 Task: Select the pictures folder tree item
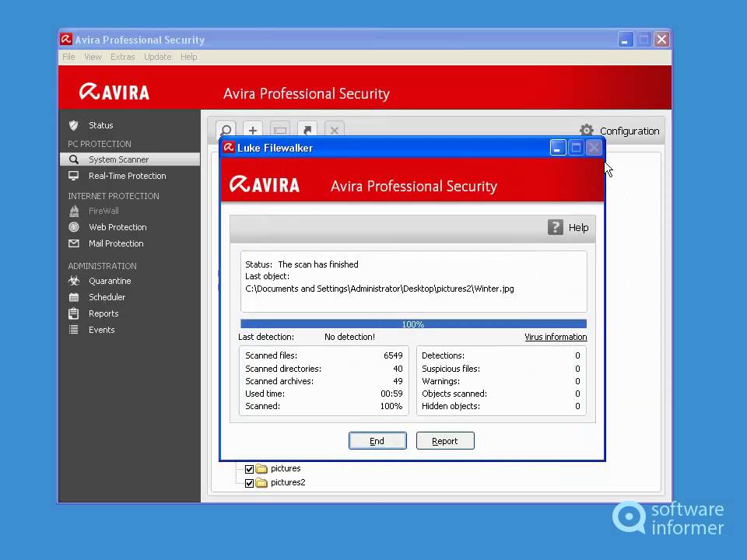click(286, 468)
